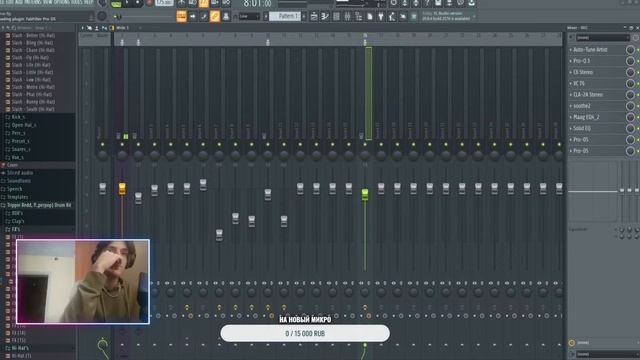This screenshot has width=640, height=360.
Task: Click the green fader on the selected mixer track
Action: [365, 194]
